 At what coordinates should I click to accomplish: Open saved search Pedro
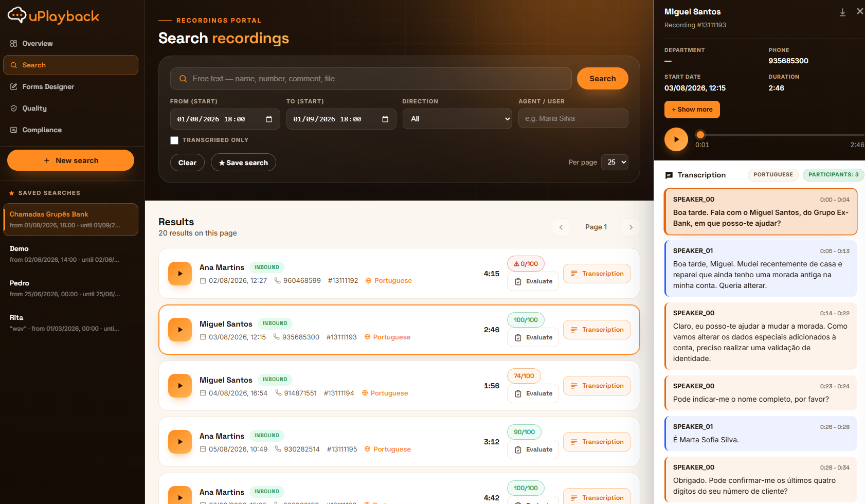point(70,289)
